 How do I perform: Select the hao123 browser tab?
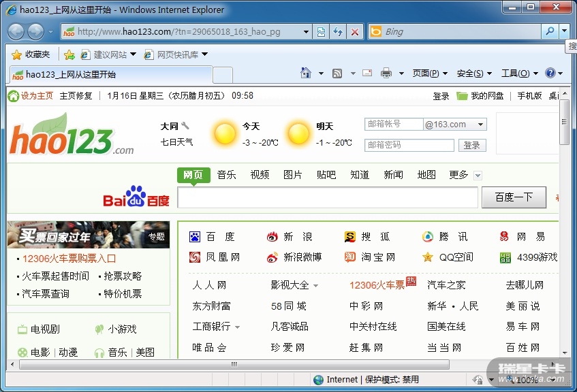111,75
